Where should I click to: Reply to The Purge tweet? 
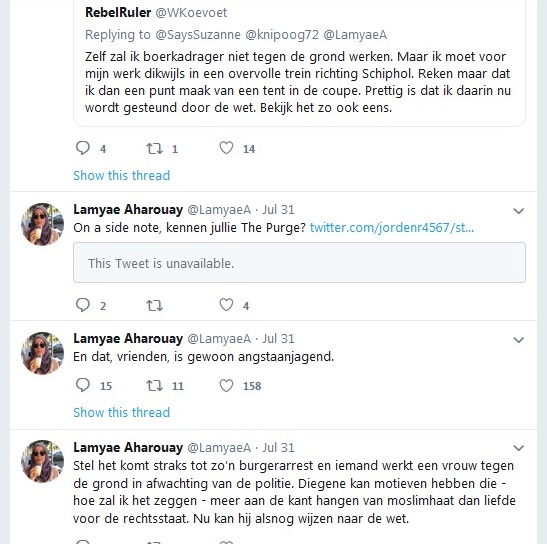83,305
